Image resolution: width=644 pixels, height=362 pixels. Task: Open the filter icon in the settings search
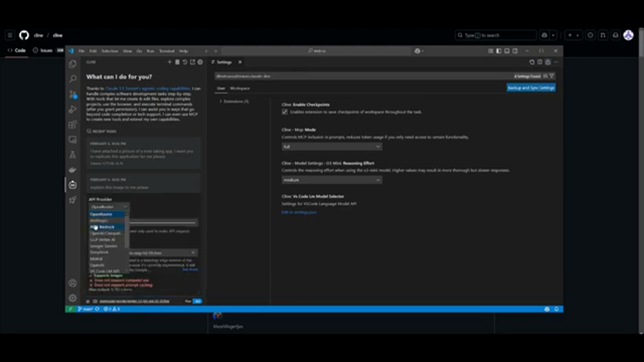(x=552, y=76)
